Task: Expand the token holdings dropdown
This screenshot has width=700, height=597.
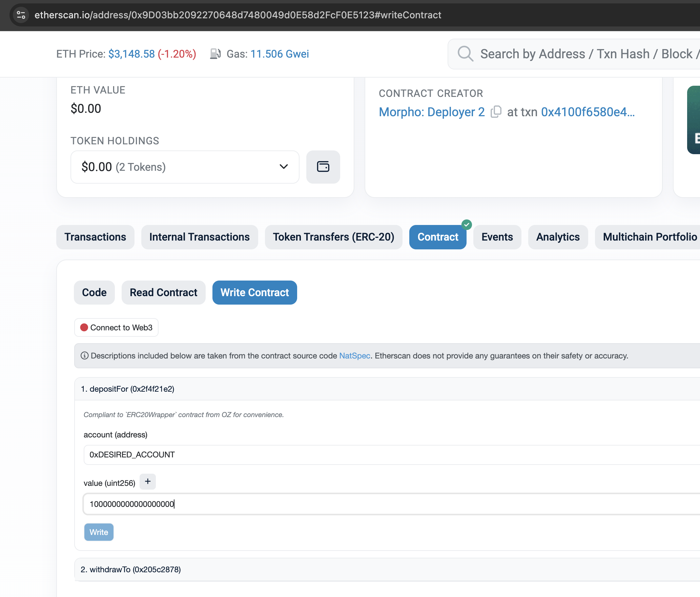Action: [x=284, y=167]
